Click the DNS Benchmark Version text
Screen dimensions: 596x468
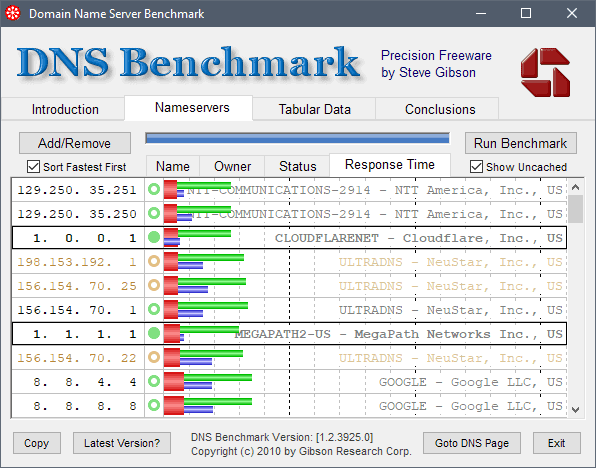click(282, 437)
